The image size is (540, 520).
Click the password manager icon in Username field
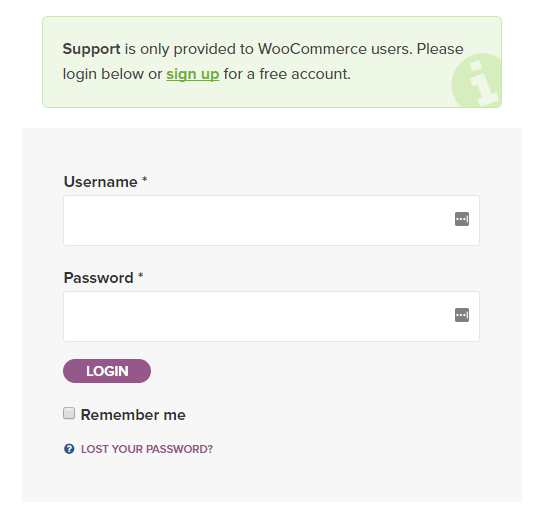461,219
